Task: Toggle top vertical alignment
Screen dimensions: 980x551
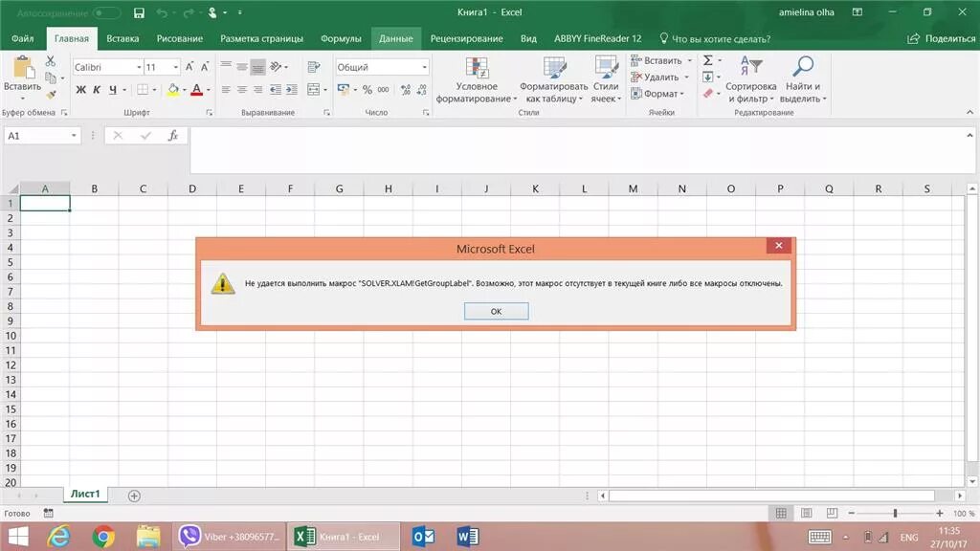Action: pyautogui.click(x=226, y=67)
